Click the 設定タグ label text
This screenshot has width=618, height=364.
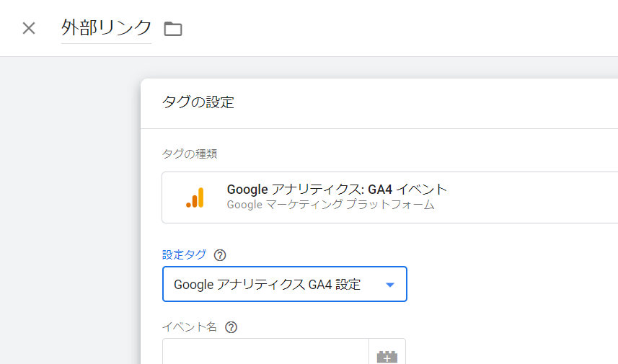[184, 254]
